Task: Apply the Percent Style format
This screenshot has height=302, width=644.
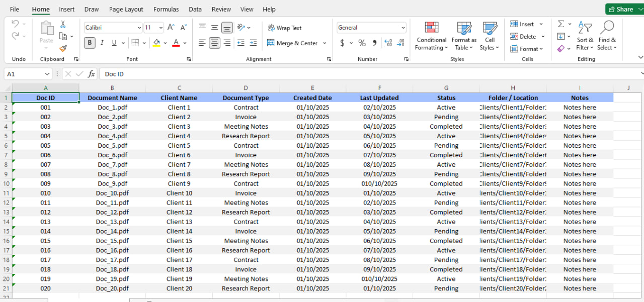Action: point(362,43)
